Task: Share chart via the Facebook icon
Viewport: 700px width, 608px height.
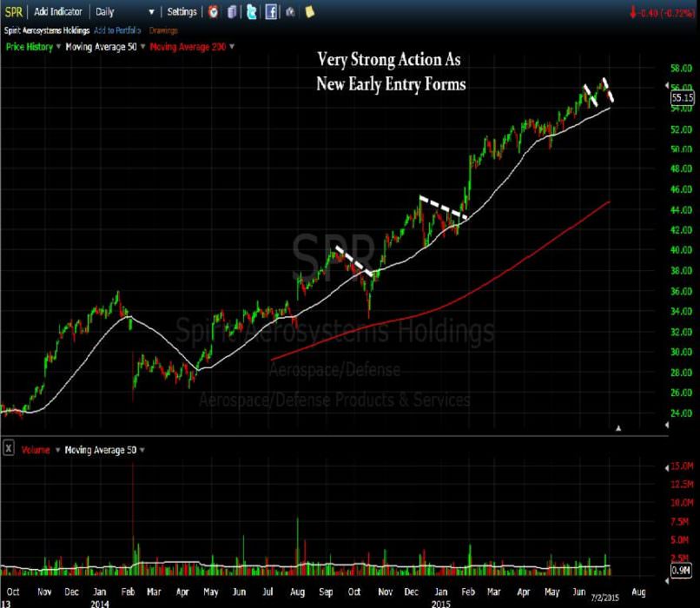Action: tap(271, 12)
